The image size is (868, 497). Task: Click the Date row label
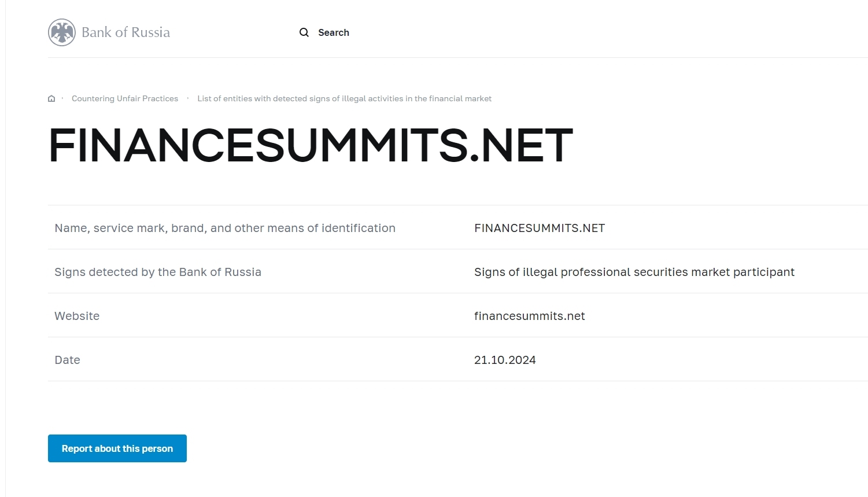pos(67,360)
